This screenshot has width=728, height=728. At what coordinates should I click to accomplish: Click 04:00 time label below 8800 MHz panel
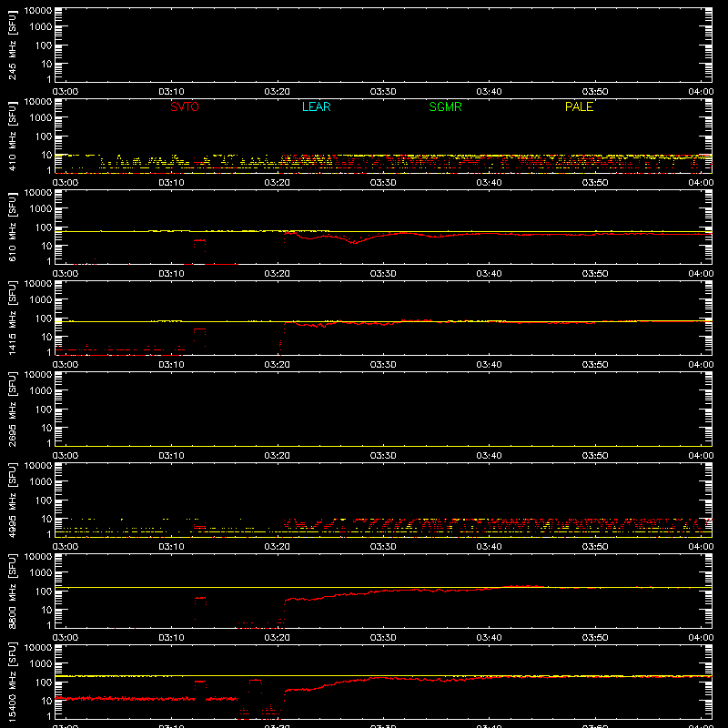(x=701, y=638)
